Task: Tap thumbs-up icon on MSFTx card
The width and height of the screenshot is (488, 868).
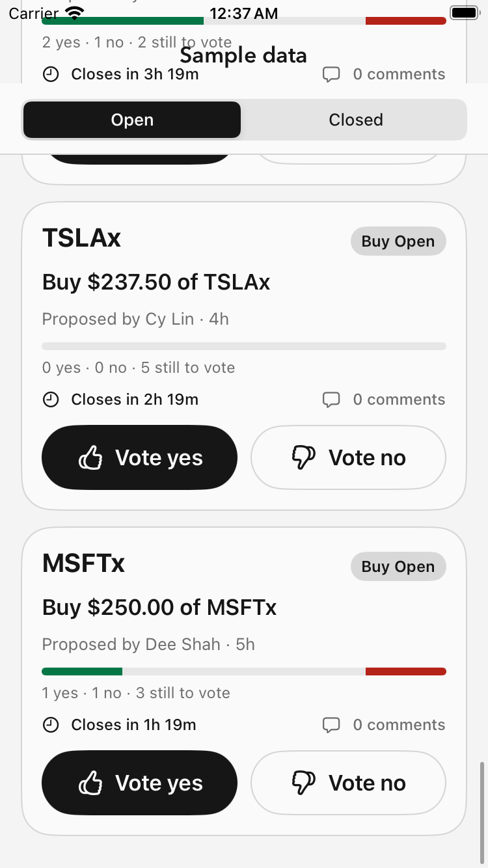Action: click(x=90, y=783)
